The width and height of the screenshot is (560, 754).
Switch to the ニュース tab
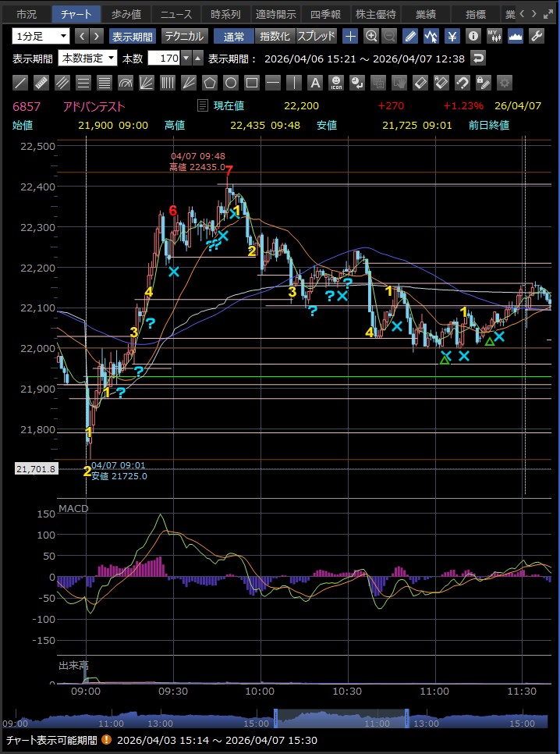coord(175,14)
